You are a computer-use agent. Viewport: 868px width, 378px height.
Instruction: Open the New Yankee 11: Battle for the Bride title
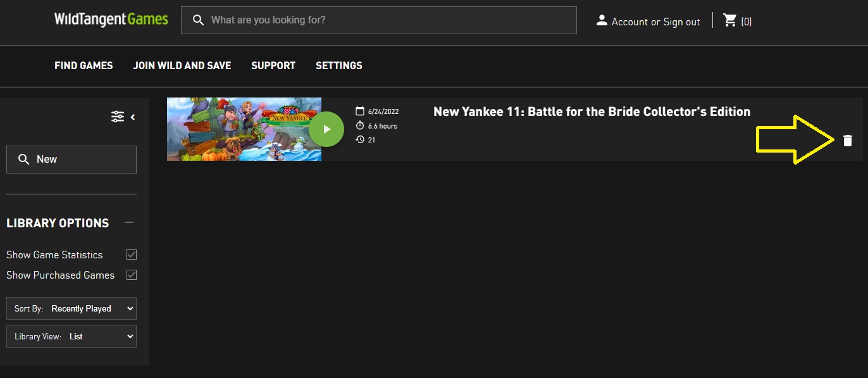pyautogui.click(x=592, y=111)
